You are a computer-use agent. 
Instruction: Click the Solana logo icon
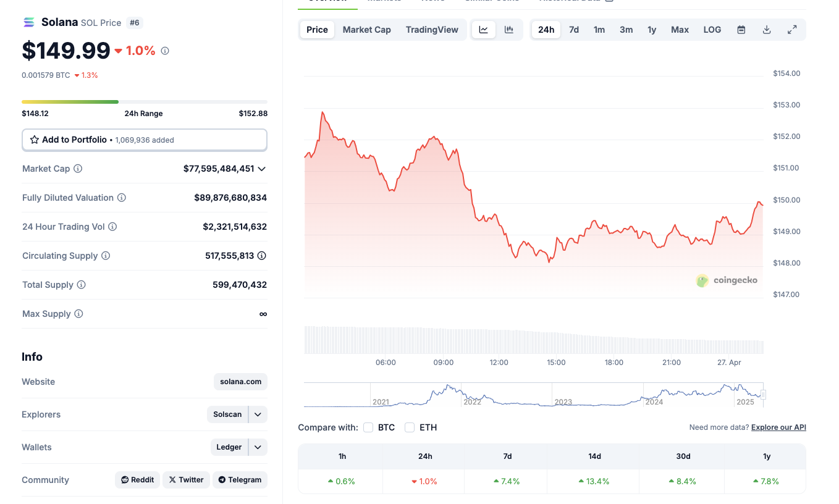(29, 22)
